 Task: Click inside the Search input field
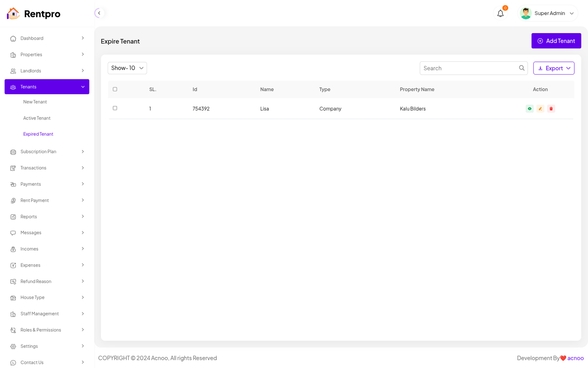[x=469, y=68]
